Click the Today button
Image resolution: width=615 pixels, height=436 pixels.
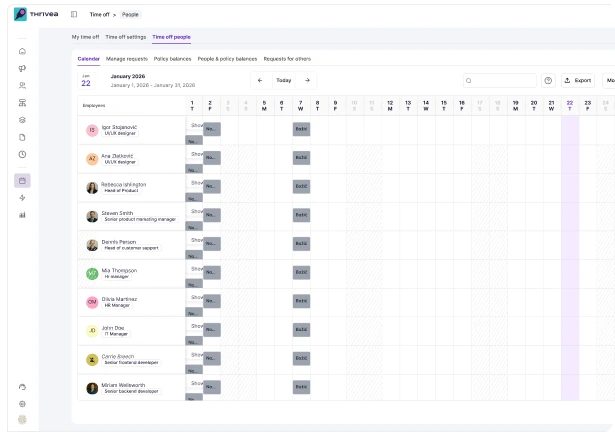click(284, 80)
